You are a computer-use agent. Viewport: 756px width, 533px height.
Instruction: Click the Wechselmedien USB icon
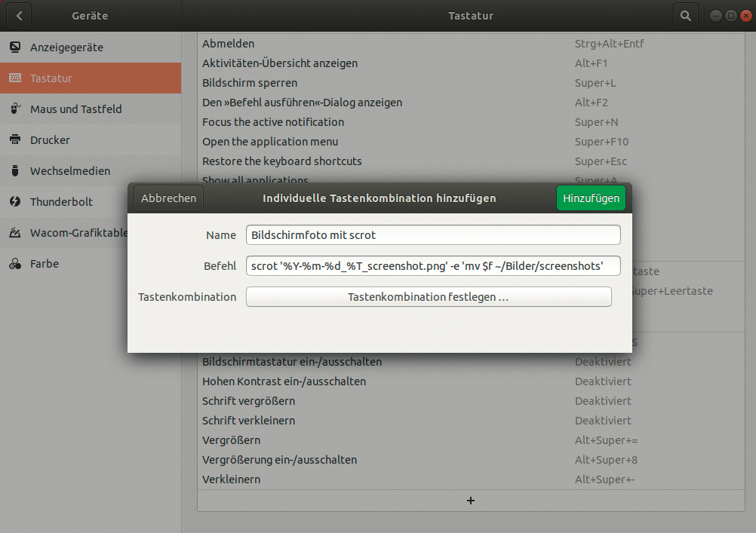tap(15, 170)
